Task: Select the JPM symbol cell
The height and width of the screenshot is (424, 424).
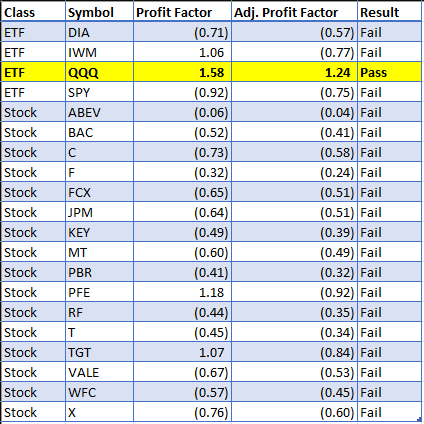Action: point(99,212)
